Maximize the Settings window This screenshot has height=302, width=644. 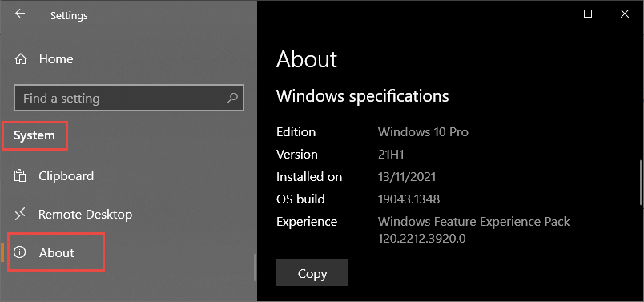click(x=588, y=14)
